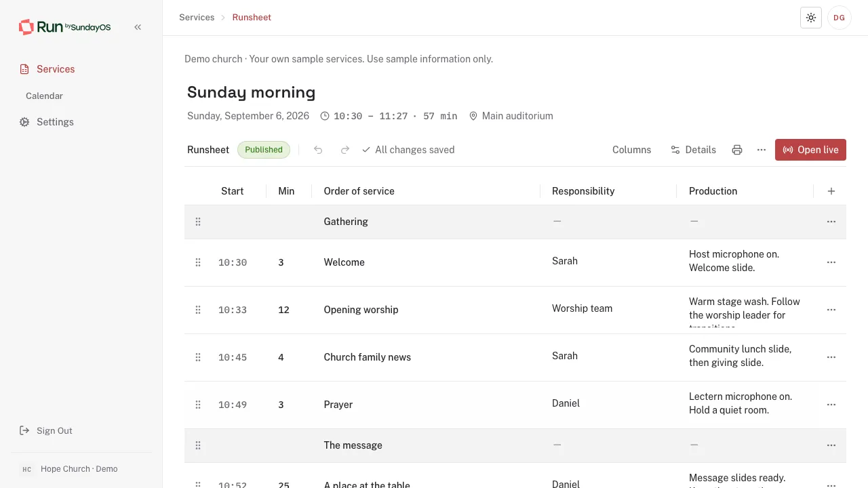The height and width of the screenshot is (488, 868).
Task: Open the service Details panel
Action: click(x=693, y=150)
